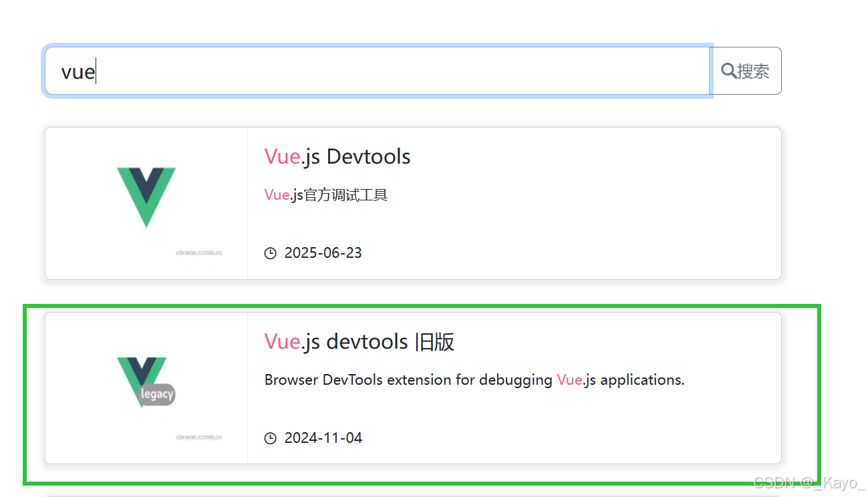Click the description 'Vue.js官方调试工具'
Image resolution: width=868 pixels, height=497 pixels.
(x=326, y=195)
